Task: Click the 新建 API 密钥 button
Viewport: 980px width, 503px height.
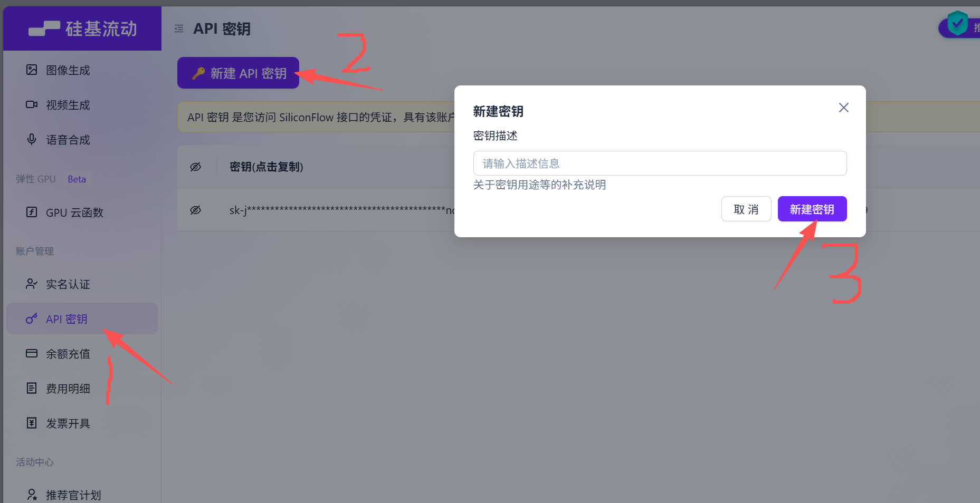Action: 238,73
